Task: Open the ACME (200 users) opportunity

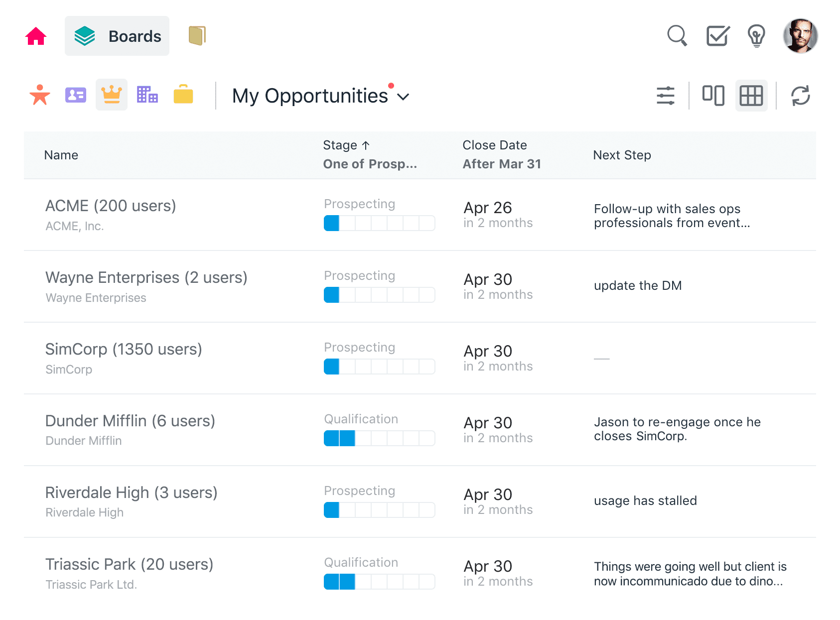Action: point(111,206)
